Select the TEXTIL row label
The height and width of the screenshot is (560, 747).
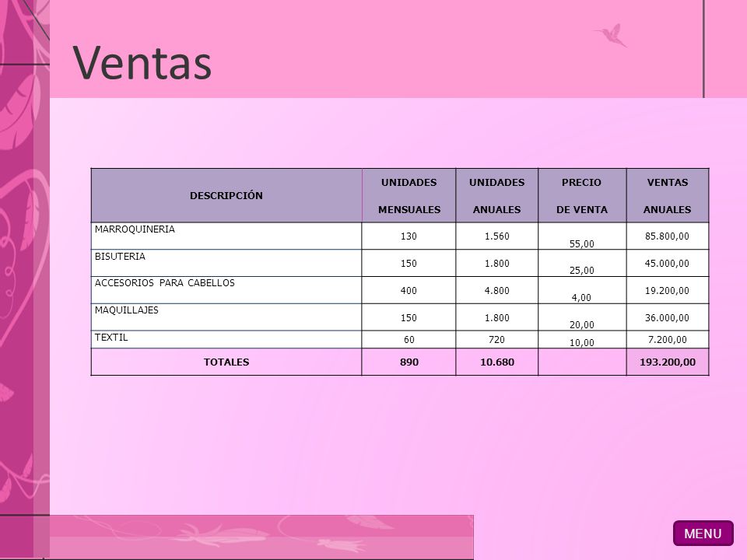click(x=111, y=337)
